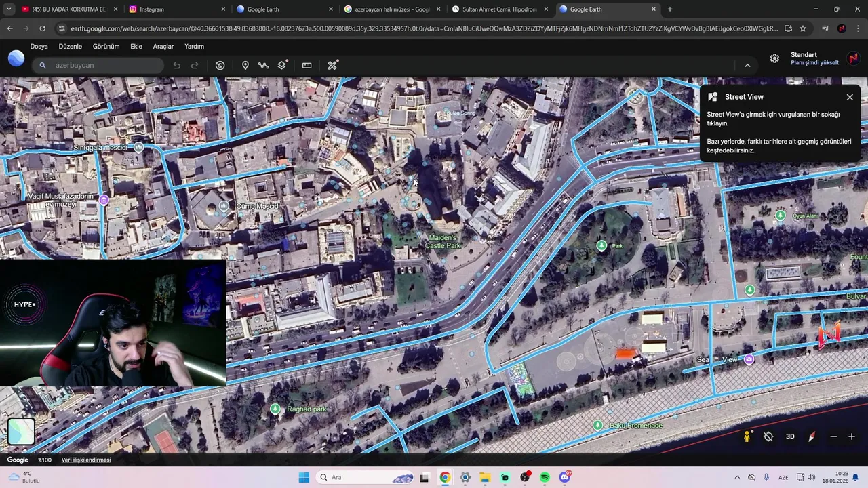This screenshot has height=488, width=868.
Task: Click the Sea View purple marker
Action: (x=749, y=359)
